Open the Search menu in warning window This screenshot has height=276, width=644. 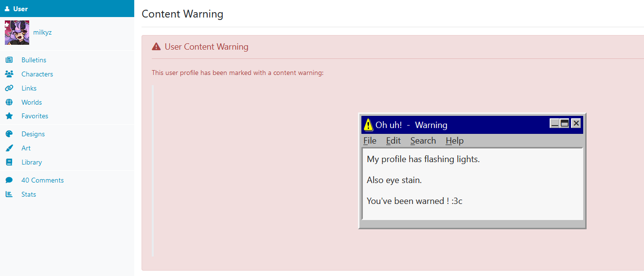pos(423,141)
